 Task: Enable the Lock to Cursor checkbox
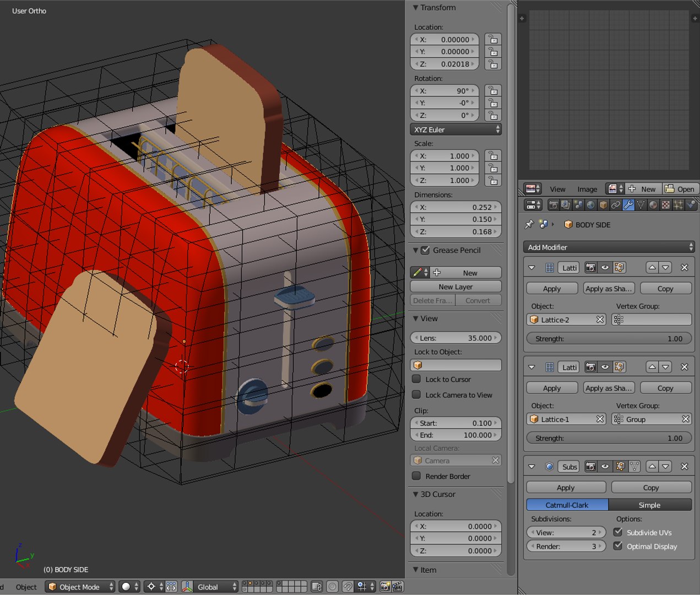tap(417, 379)
